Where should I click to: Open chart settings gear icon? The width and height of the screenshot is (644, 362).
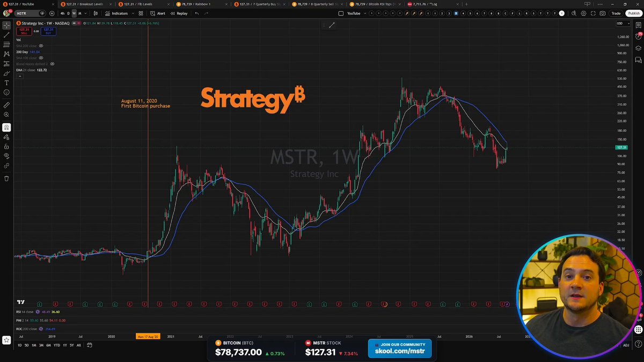coord(584,13)
